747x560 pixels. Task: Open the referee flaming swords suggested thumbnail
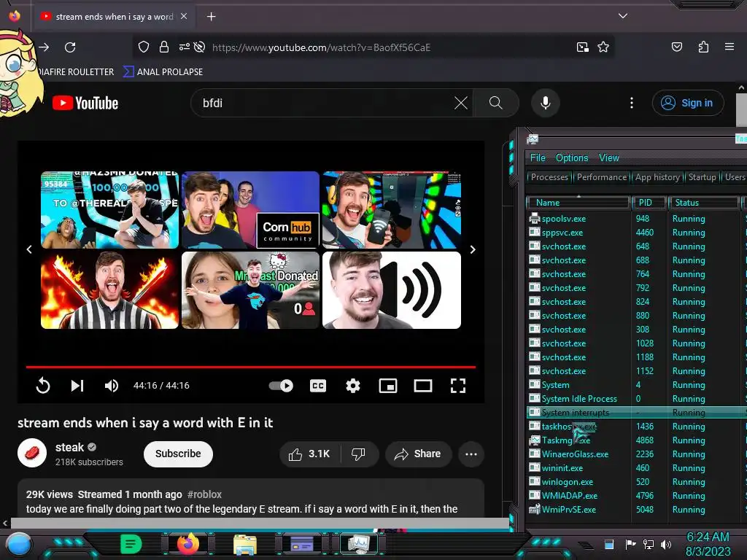109,290
